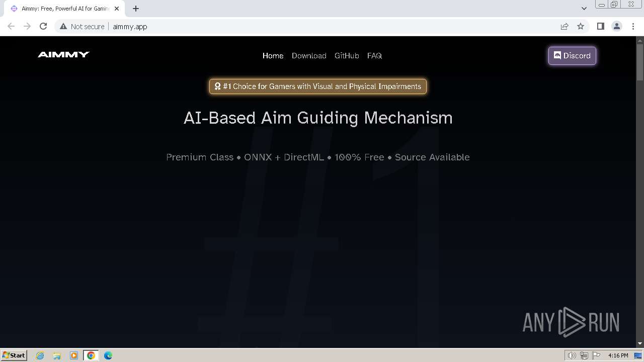Open the Download nav link
The width and height of the screenshot is (644, 362).
[x=309, y=56]
